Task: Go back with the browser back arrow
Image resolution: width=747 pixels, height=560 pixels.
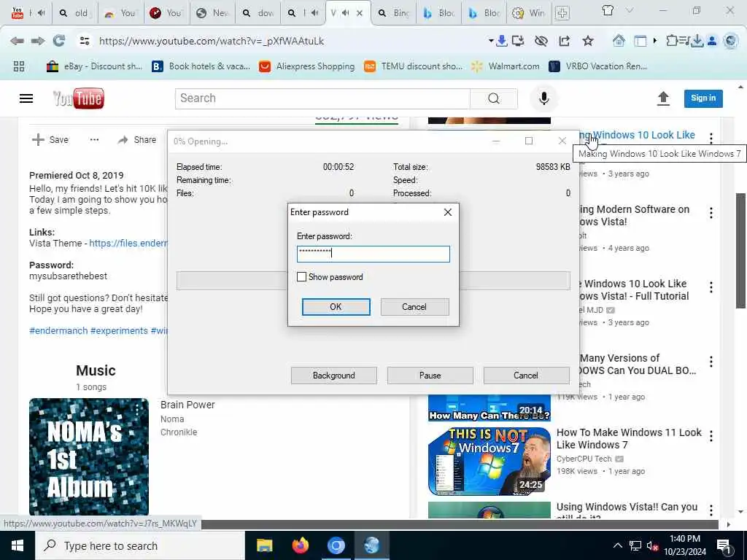Action: pos(18,41)
